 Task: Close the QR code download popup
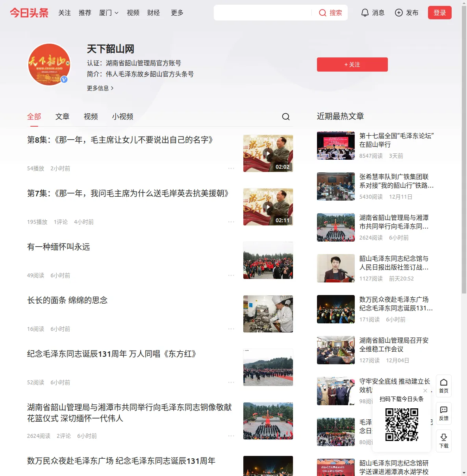pyautogui.click(x=425, y=391)
